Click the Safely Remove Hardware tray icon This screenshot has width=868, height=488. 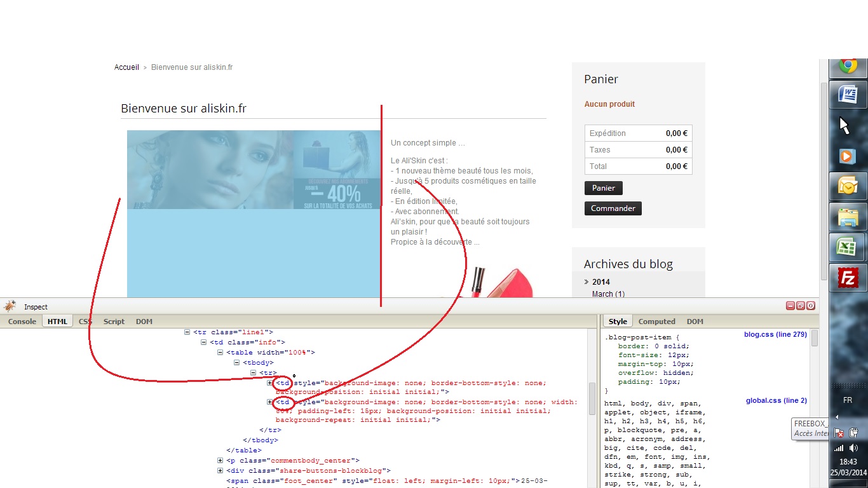coord(855,433)
